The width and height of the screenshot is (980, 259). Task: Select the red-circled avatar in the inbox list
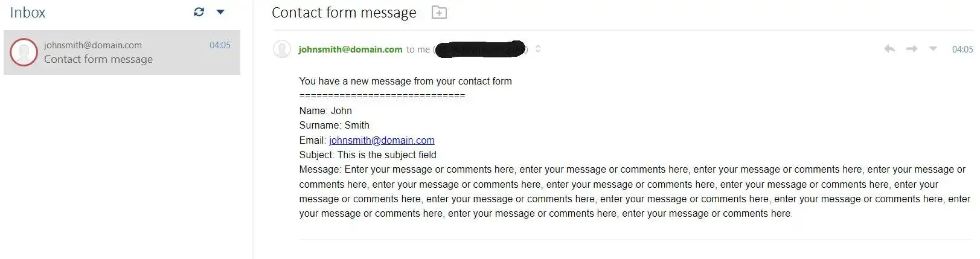(24, 52)
